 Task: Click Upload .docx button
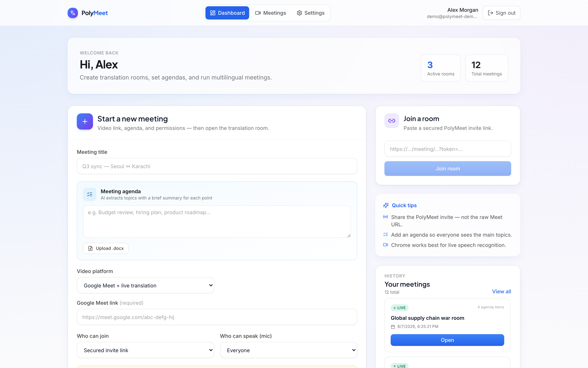(106, 248)
